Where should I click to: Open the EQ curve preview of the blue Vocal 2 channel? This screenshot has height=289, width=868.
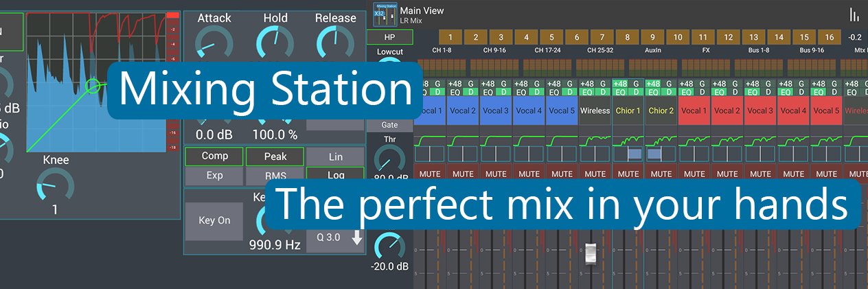pyautogui.click(x=463, y=141)
